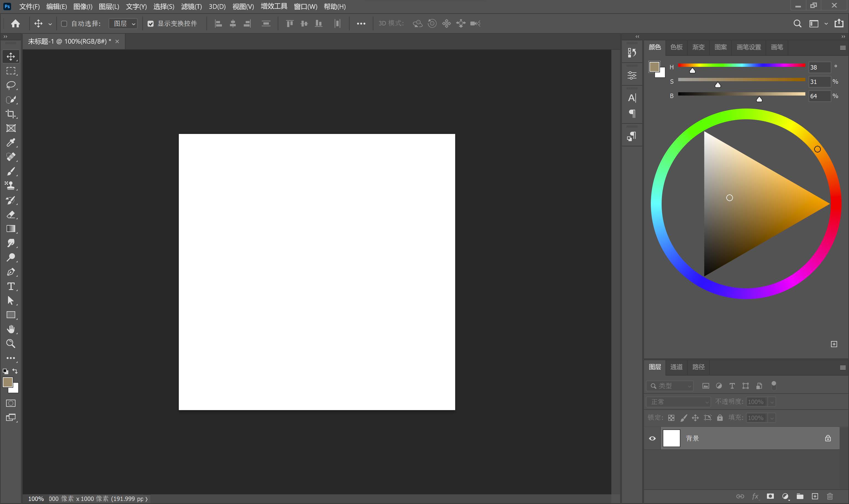The width and height of the screenshot is (849, 504).
Task: Click the align and distribute more options dots
Action: pos(361,23)
